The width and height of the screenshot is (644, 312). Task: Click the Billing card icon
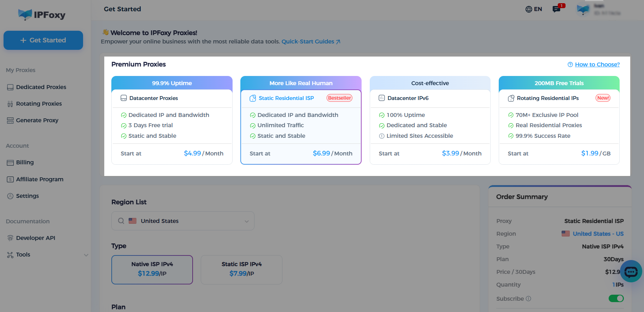point(10,163)
